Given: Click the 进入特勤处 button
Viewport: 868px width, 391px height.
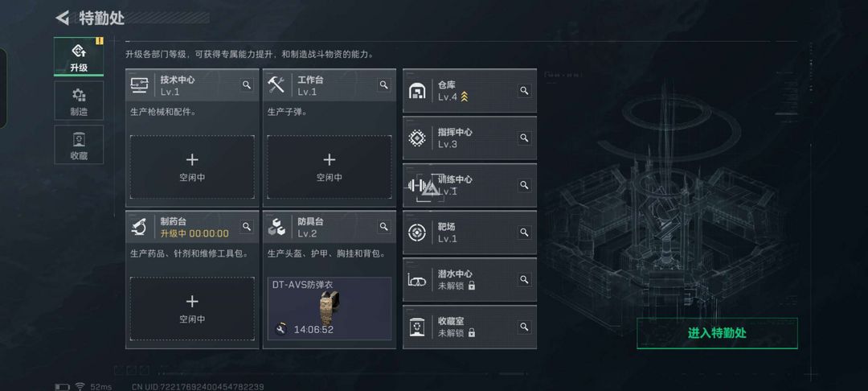Looking at the screenshot, I should tap(717, 333).
